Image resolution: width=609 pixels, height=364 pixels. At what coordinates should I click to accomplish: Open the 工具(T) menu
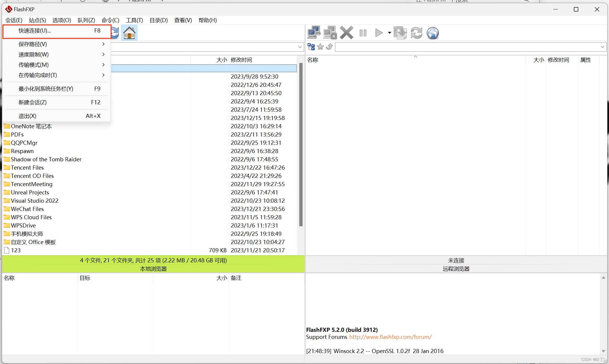coord(134,20)
